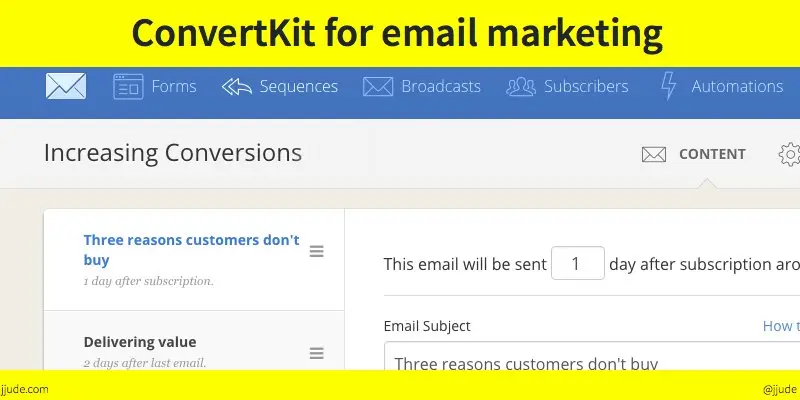
Task: Open the Forms menu
Action: tap(174, 87)
